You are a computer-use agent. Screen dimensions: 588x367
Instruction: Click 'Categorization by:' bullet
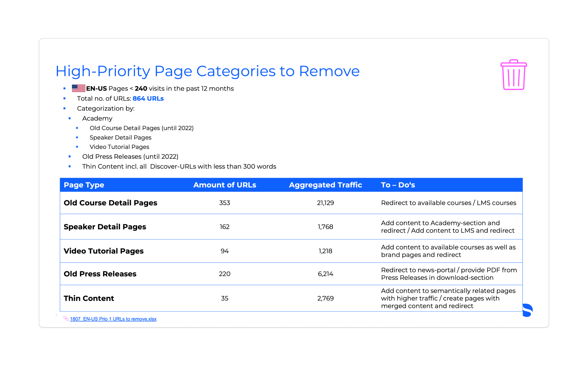(x=106, y=109)
